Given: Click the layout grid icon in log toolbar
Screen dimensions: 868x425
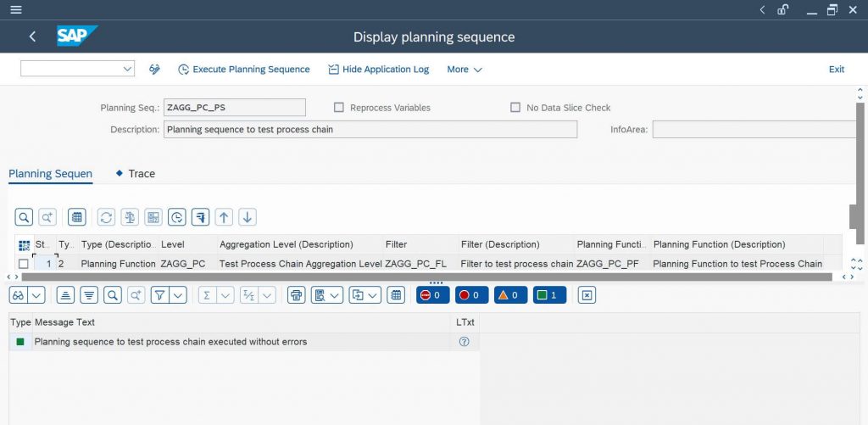Looking at the screenshot, I should (x=396, y=295).
